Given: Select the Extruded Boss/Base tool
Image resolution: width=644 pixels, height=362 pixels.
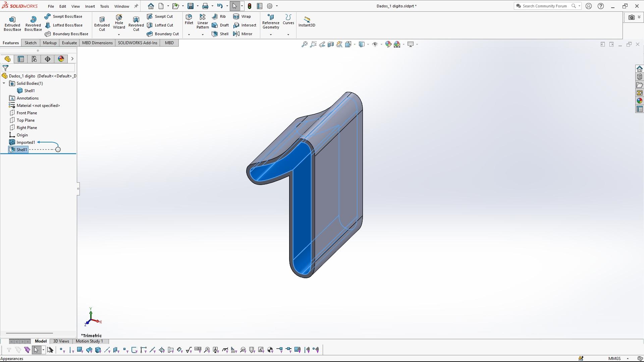Looking at the screenshot, I should [x=12, y=23].
